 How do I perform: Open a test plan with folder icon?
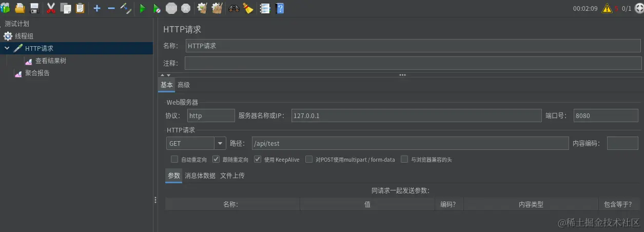[x=20, y=8]
